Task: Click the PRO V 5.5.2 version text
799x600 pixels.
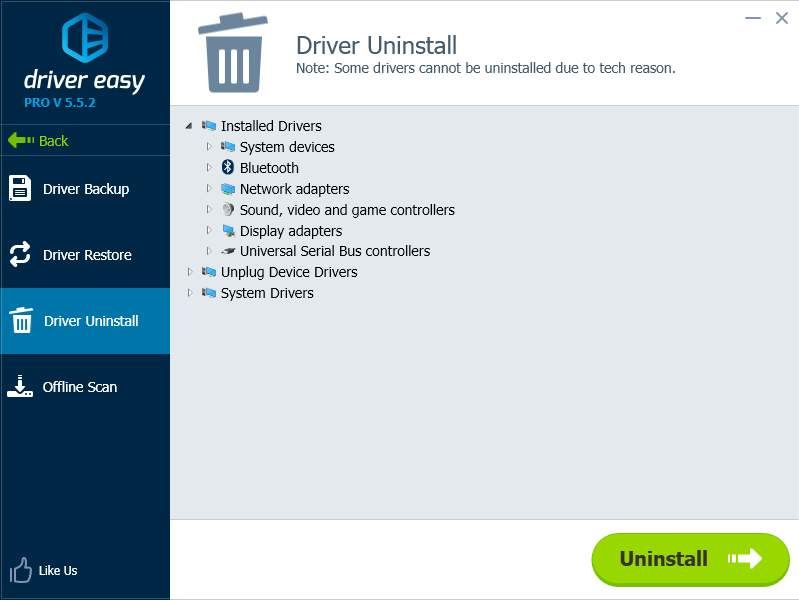Action: coord(60,102)
